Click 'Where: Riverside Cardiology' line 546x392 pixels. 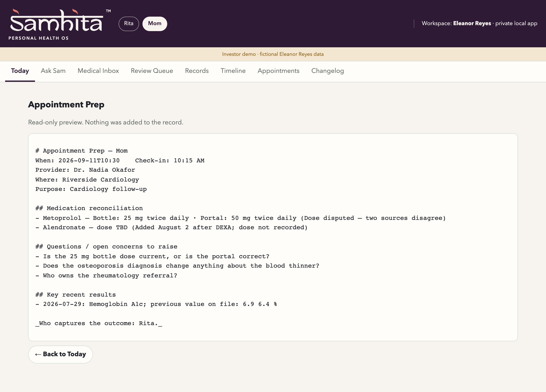click(x=87, y=180)
